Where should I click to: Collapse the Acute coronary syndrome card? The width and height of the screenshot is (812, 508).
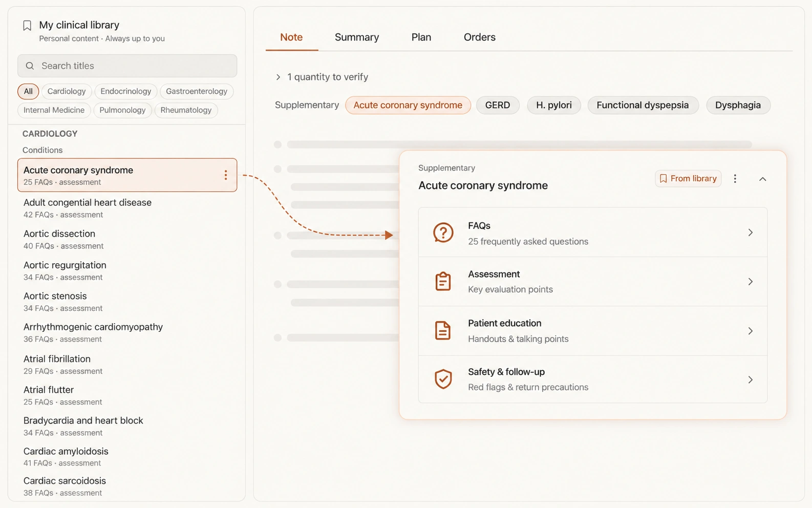762,179
